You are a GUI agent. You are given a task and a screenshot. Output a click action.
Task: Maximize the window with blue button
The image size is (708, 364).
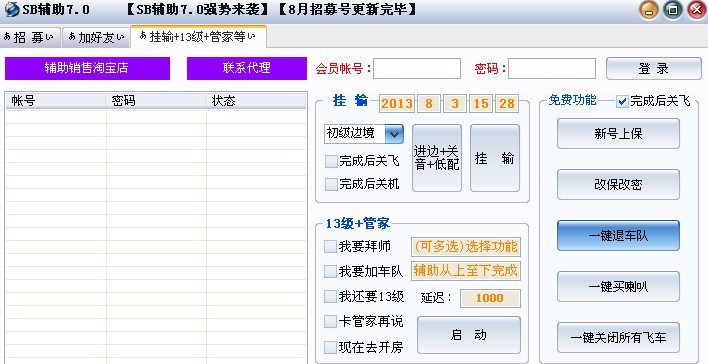pos(673,10)
